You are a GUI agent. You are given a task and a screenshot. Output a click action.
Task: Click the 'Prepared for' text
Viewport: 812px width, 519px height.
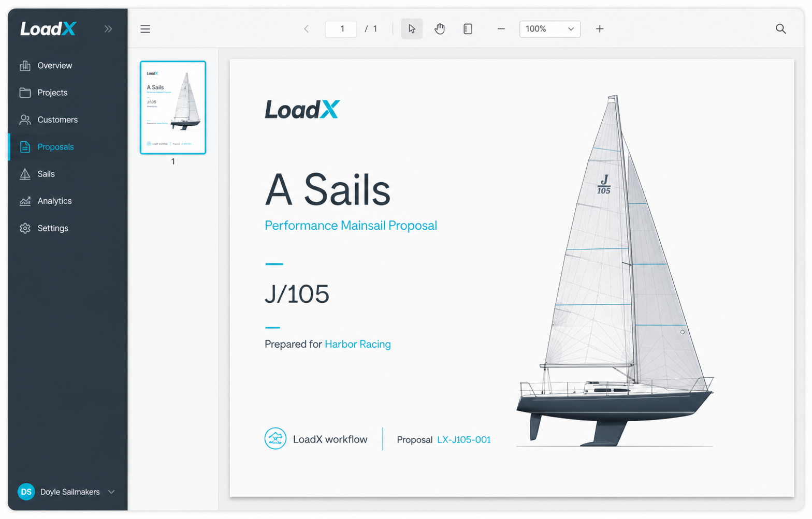(294, 344)
